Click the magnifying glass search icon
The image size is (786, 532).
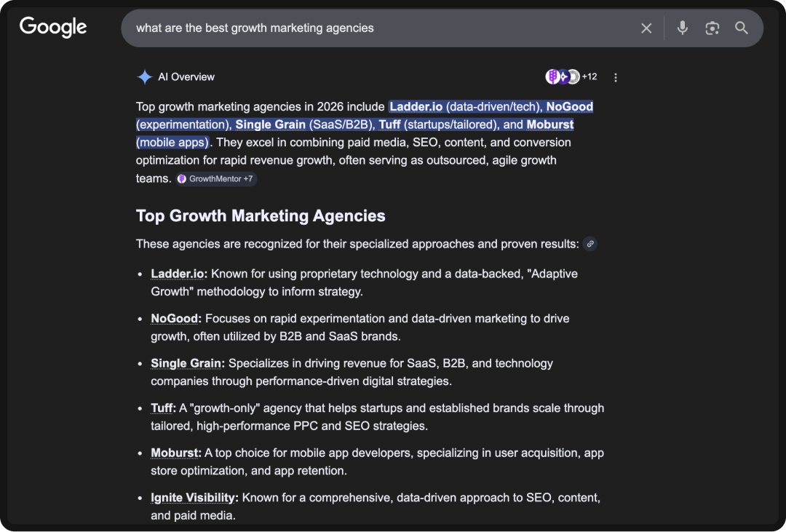tap(742, 28)
